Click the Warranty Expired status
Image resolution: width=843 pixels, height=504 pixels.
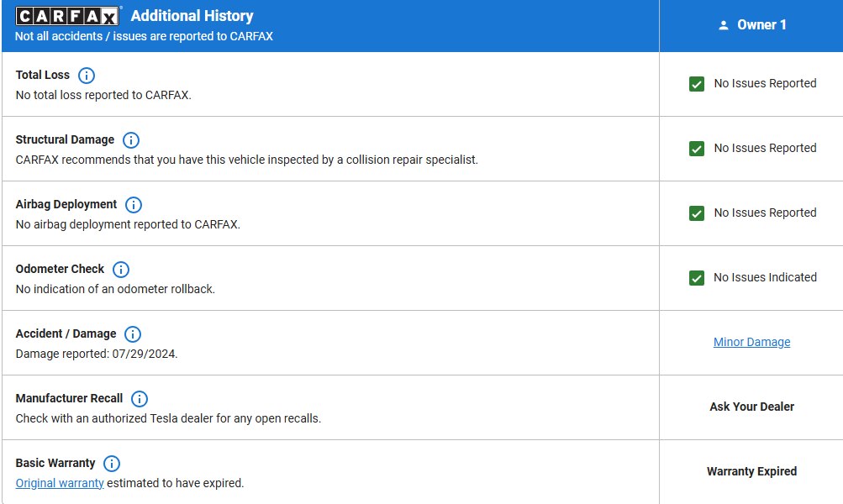751,471
